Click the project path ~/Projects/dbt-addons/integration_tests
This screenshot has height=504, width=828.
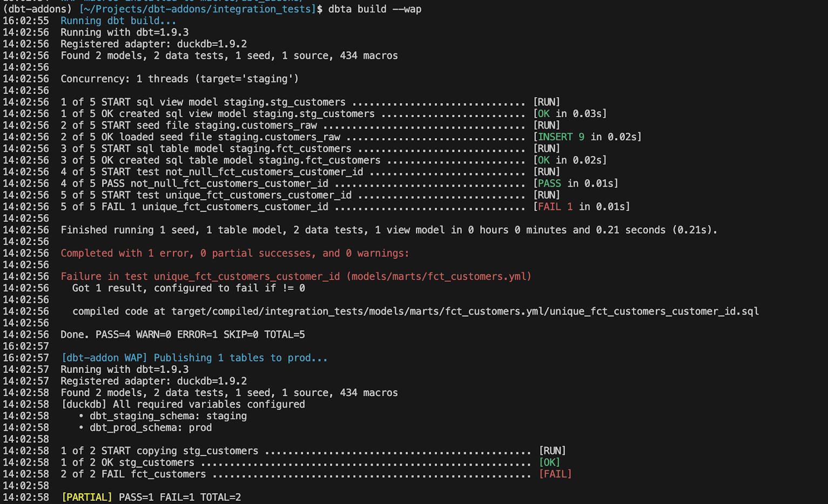tap(197, 9)
